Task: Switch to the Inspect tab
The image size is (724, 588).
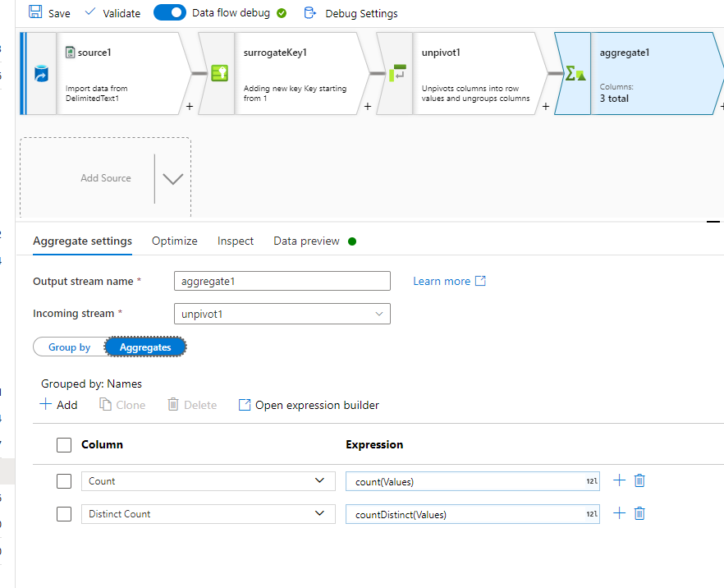Action: [x=236, y=241]
